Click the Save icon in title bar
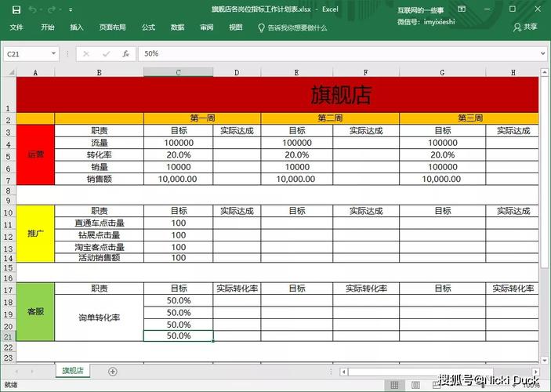The height and width of the screenshot is (392, 551). pyautogui.click(x=16, y=10)
